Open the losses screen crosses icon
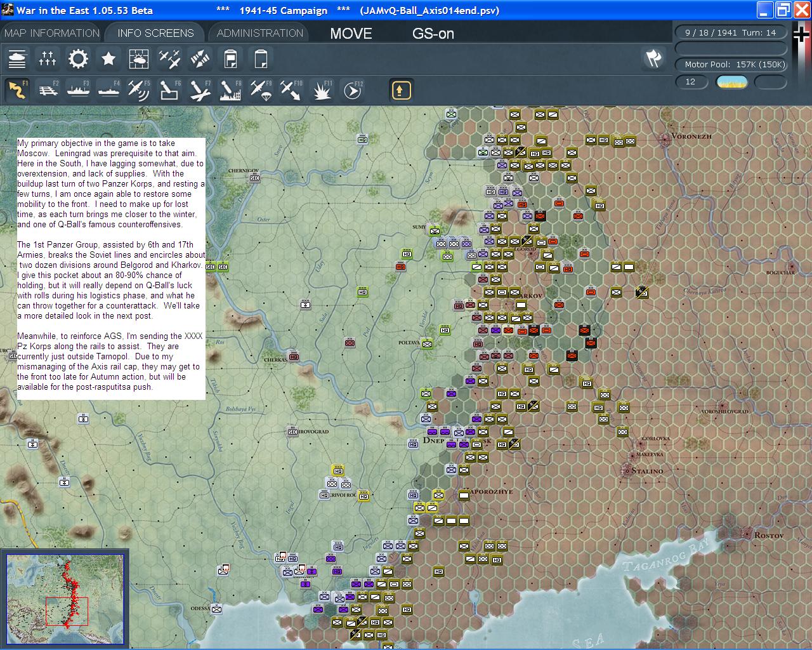Screen dimensions: 812x650 pos(48,59)
